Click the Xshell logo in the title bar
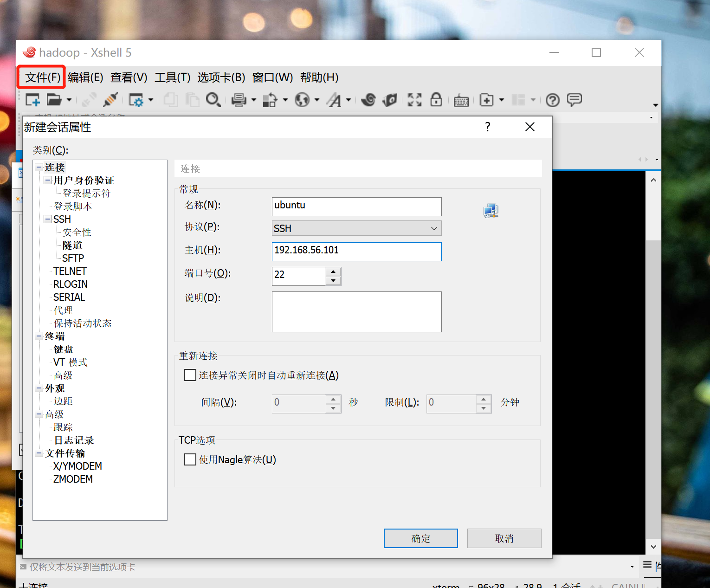The width and height of the screenshot is (710, 588). (x=29, y=52)
